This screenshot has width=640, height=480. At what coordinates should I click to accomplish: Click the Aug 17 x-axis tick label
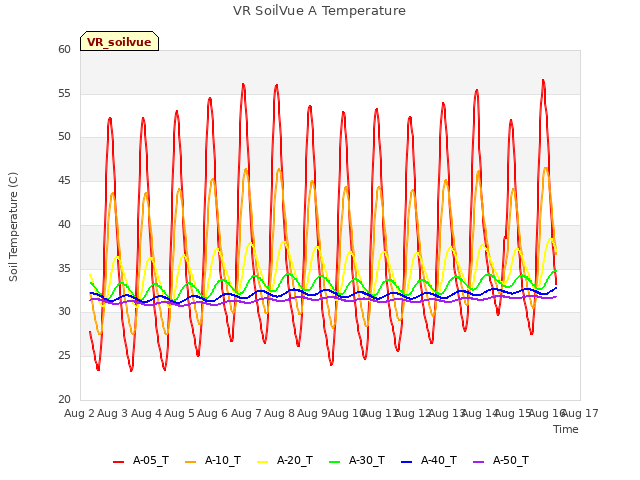coord(580,413)
